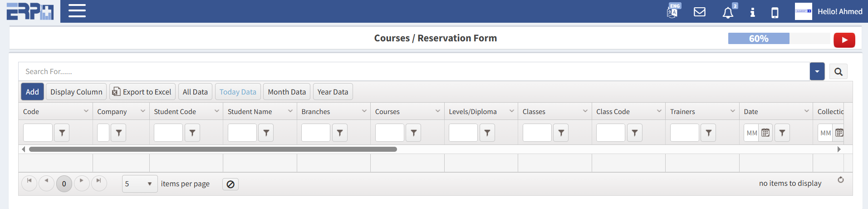Image resolution: width=868 pixels, height=209 pixels.
Task: Open the hamburger navigation menu
Action: tap(77, 11)
